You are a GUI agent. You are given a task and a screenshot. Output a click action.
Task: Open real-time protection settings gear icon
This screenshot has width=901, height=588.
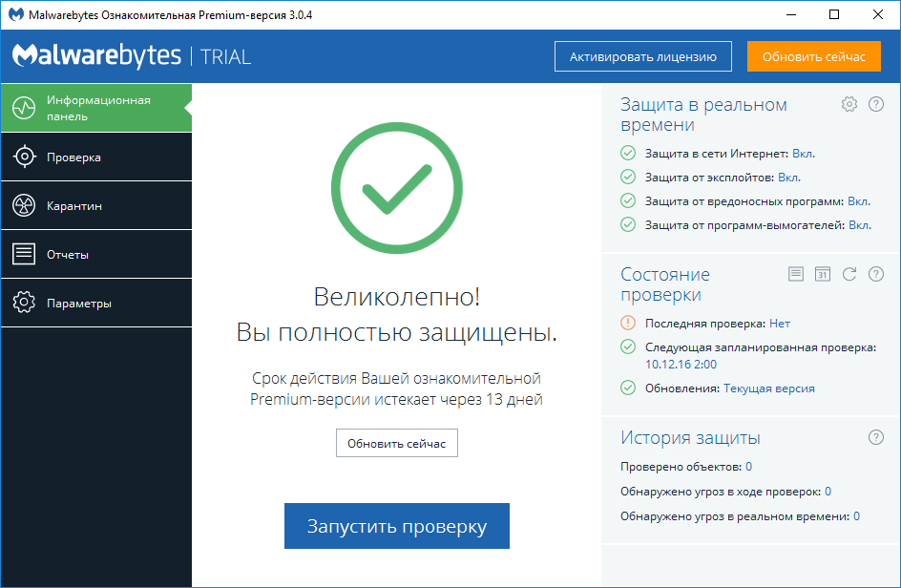pos(849,104)
